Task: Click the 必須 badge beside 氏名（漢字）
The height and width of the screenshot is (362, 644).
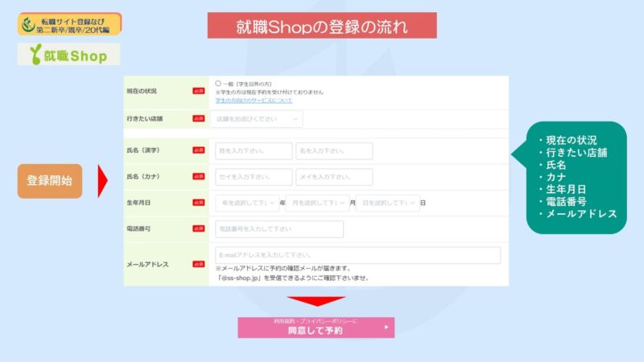Action: click(x=199, y=150)
